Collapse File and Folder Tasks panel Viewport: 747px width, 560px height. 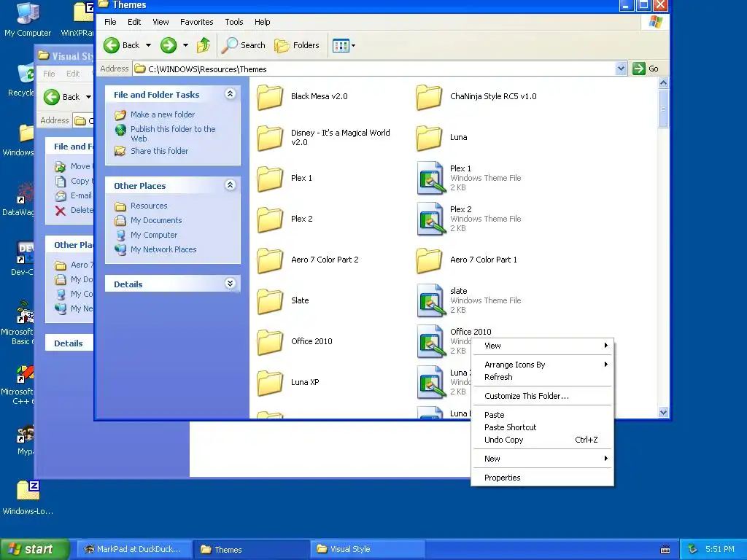230,94
